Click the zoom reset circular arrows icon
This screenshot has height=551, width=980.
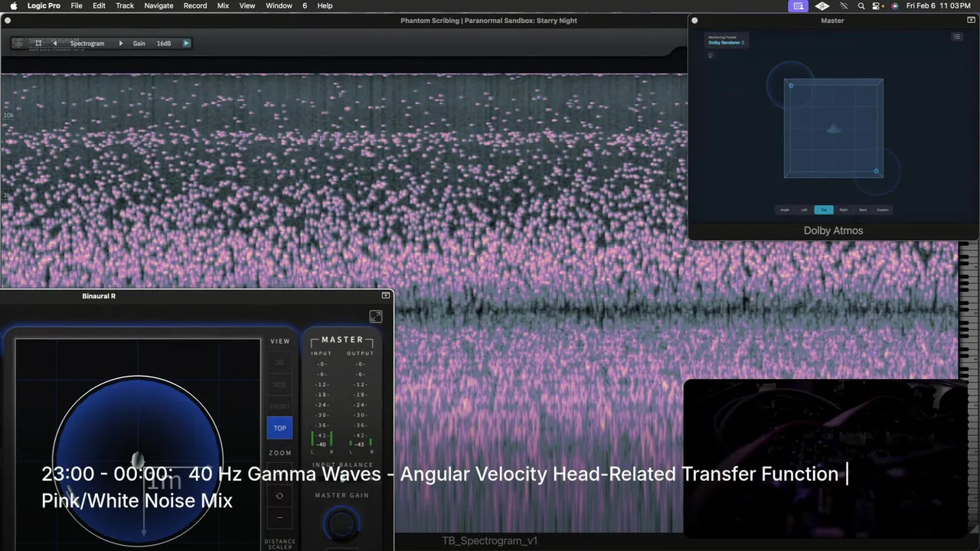[279, 496]
